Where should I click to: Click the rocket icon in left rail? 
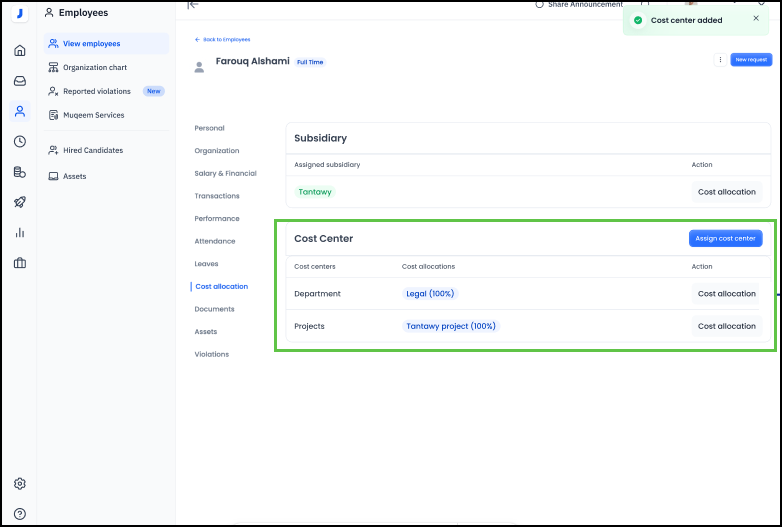pos(20,202)
